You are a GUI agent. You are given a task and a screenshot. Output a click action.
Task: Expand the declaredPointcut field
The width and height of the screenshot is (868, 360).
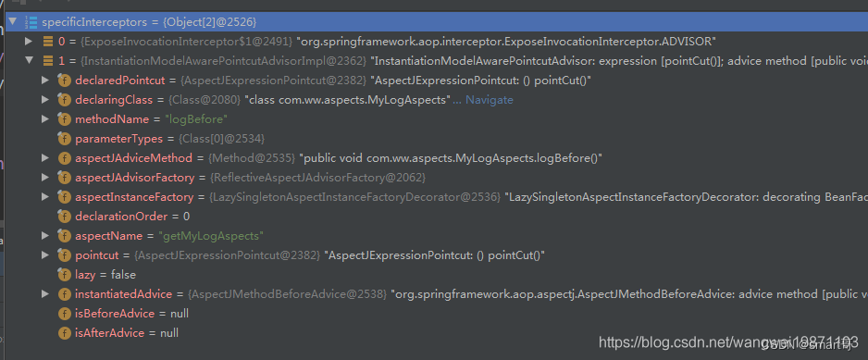45,81
